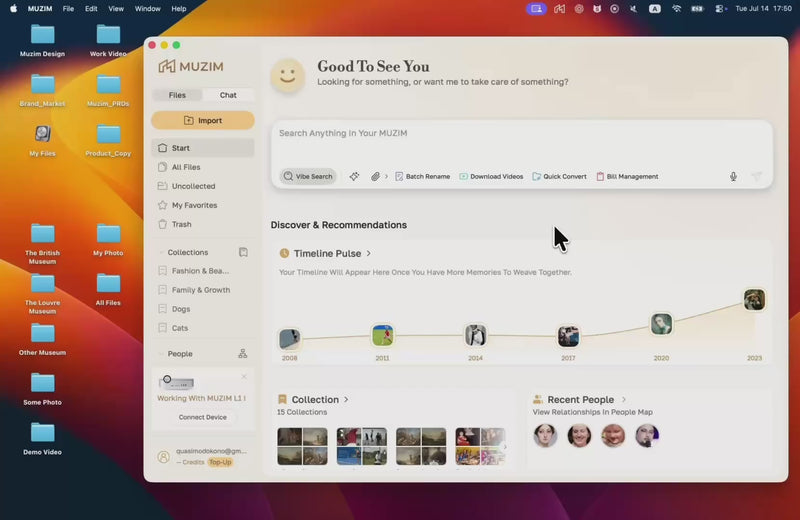Open the Fashion & Bea... collection
Image resolution: width=800 pixels, height=520 pixels.
[203, 271]
